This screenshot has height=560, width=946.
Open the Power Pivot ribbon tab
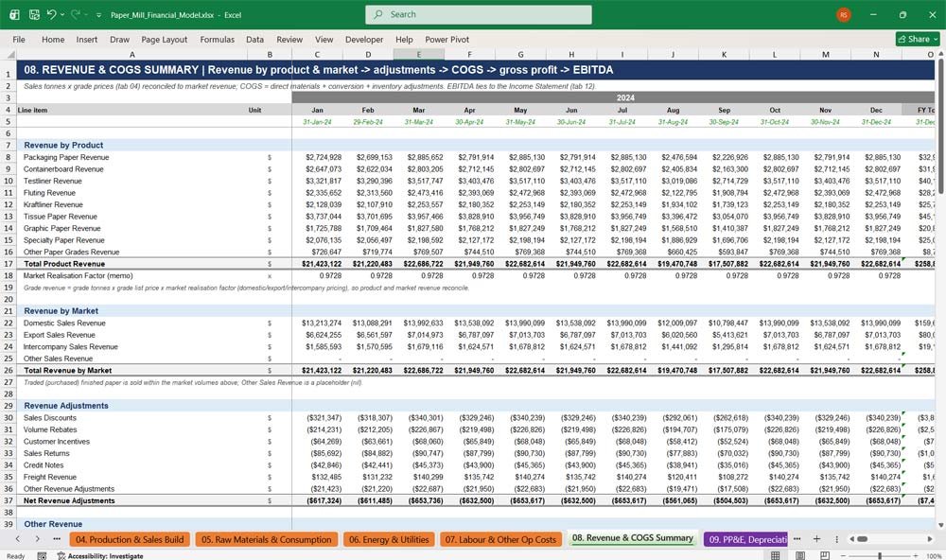447,39
